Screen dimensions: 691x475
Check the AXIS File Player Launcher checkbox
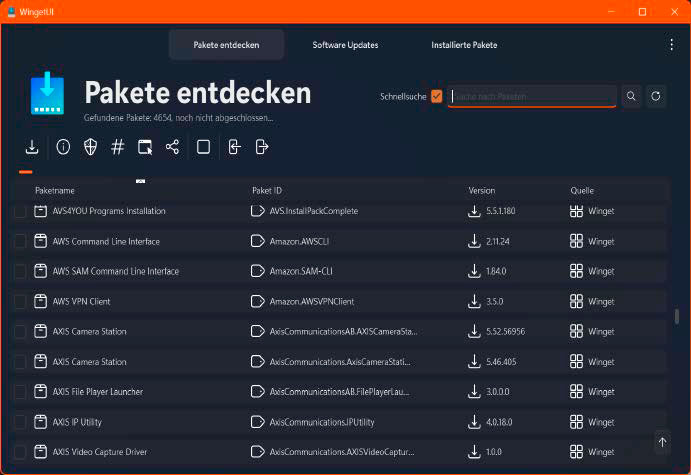20,391
